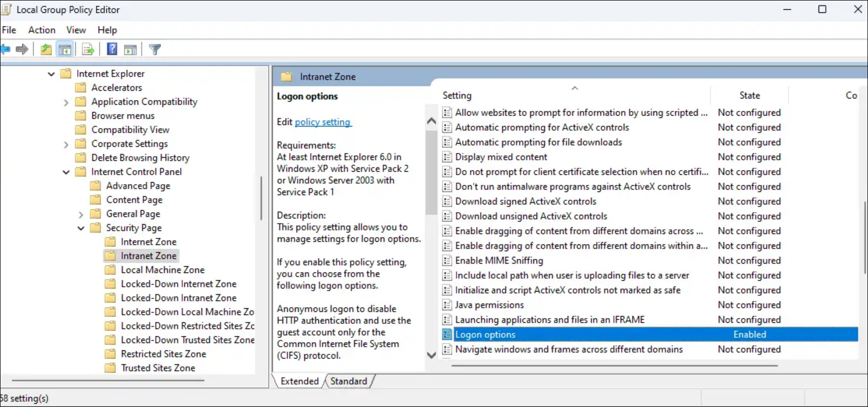Click policy icon beside Automatic prompting for file downloads
The height and width of the screenshot is (407, 868).
[x=447, y=142]
